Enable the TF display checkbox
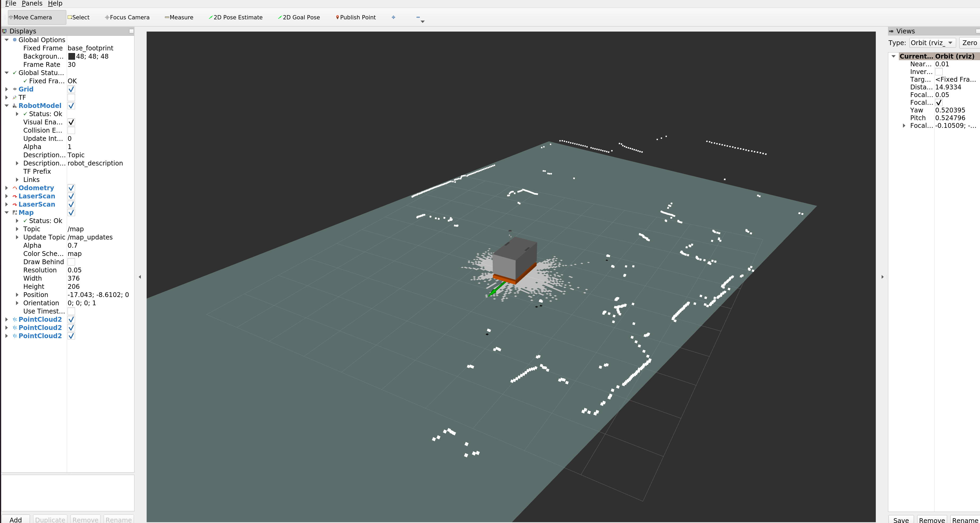Screen dimensions: 980x523 click(x=71, y=97)
